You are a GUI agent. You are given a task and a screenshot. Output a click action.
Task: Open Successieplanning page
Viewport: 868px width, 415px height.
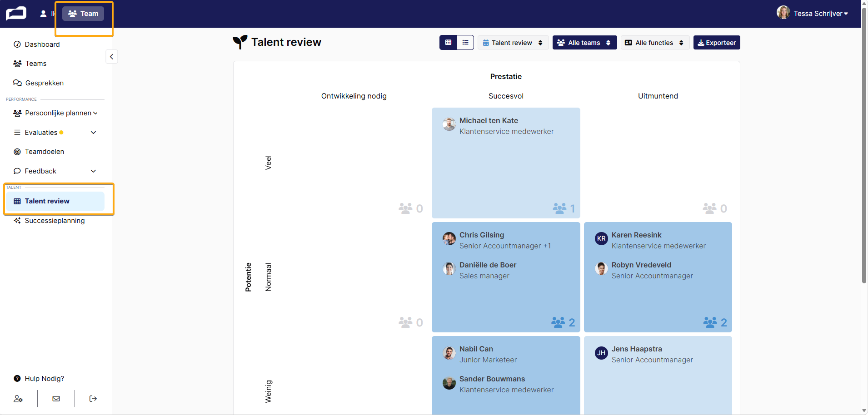click(54, 221)
